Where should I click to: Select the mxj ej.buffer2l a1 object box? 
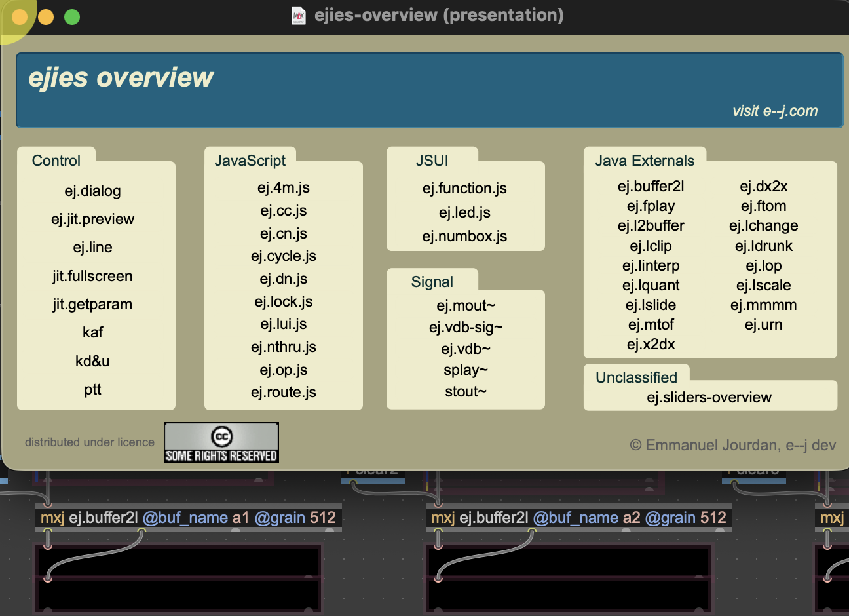point(188,518)
